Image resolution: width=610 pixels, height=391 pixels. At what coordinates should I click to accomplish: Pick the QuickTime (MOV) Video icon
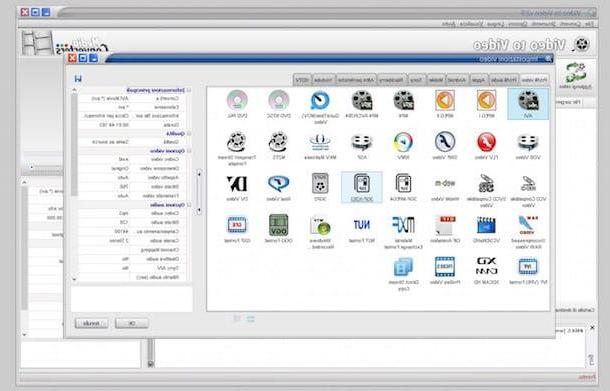click(x=320, y=106)
